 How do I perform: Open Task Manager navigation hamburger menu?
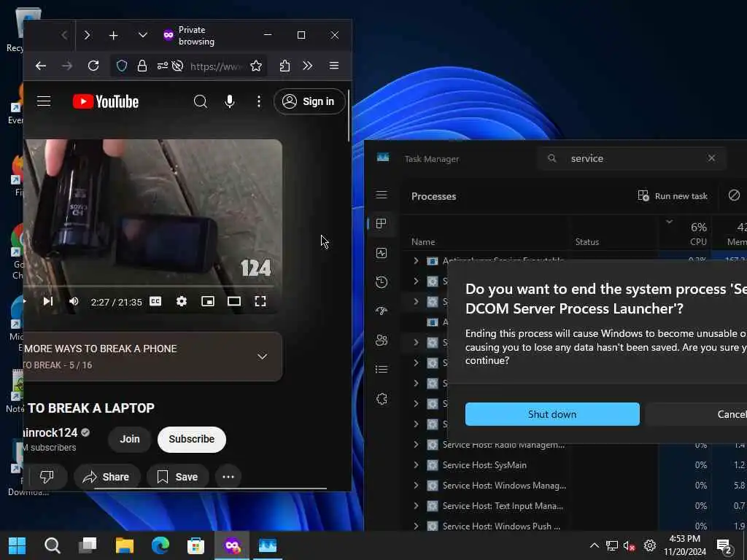point(381,195)
